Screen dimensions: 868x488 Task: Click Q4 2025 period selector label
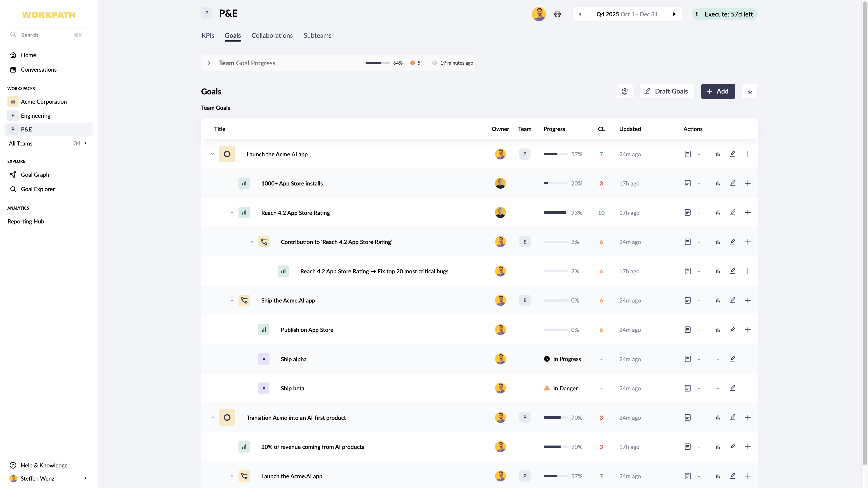(627, 14)
